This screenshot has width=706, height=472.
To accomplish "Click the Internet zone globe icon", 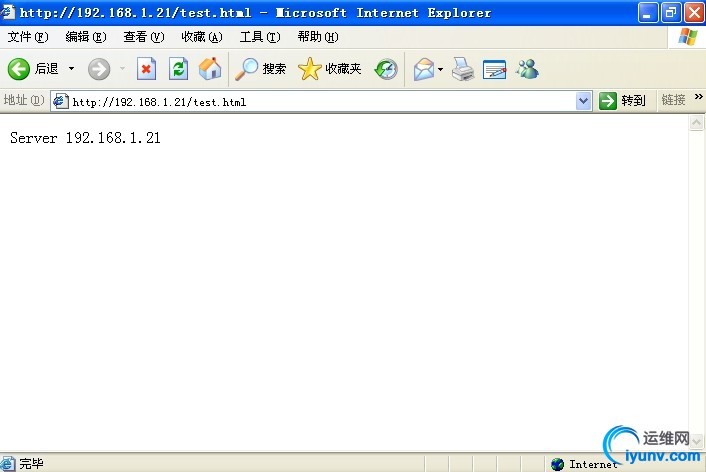I will pos(557,464).
